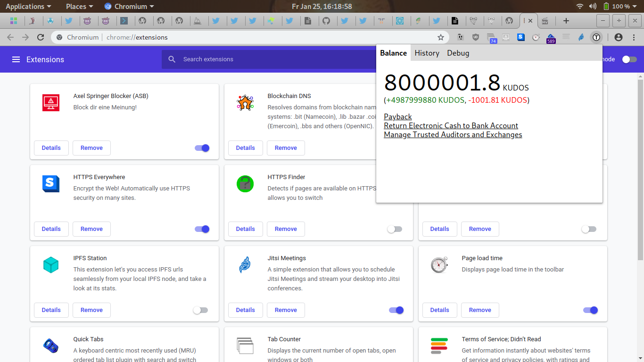Open the Chromium application menu in the panel
Image resolution: width=644 pixels, height=362 pixels.
pyautogui.click(x=129, y=6)
